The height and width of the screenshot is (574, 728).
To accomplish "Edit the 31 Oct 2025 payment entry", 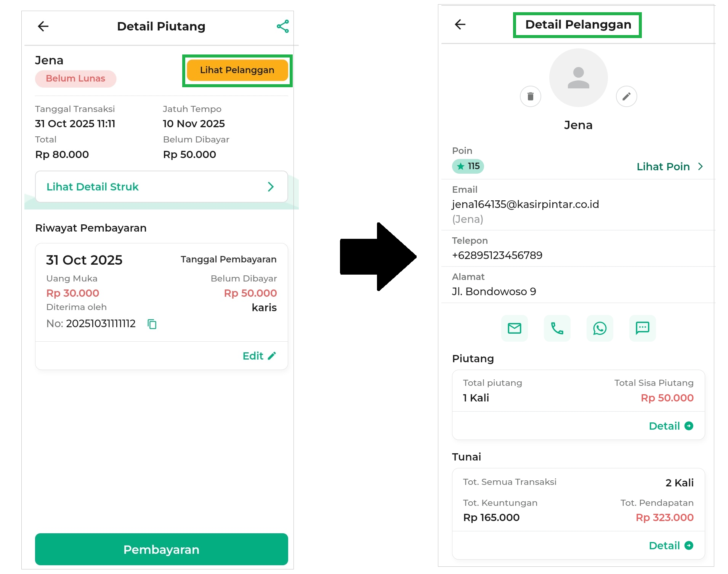I will tap(259, 356).
